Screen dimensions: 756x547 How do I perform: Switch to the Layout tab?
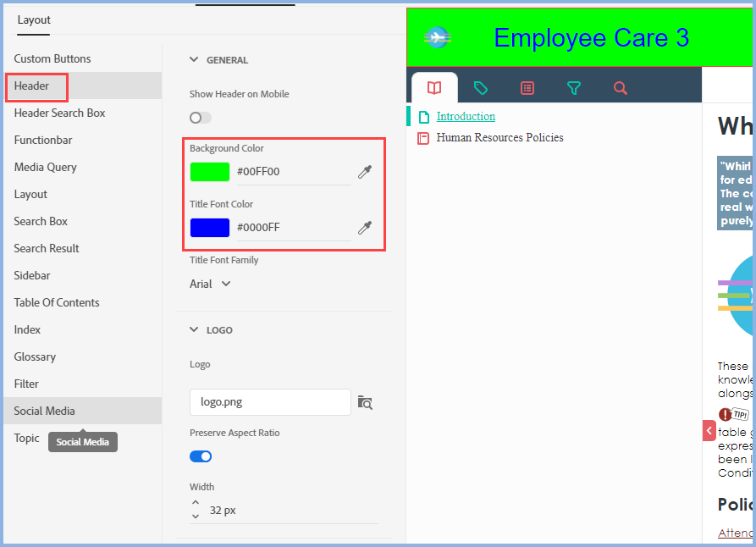click(34, 19)
